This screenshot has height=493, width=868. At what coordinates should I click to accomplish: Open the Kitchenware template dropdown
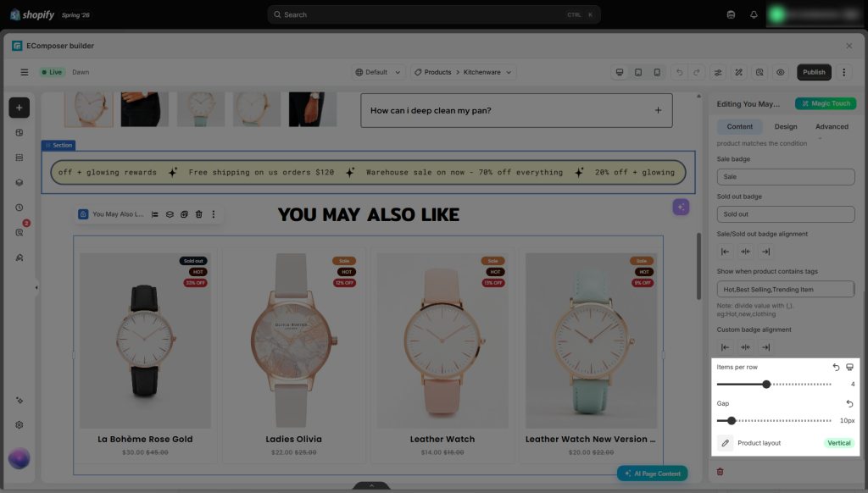(x=487, y=72)
